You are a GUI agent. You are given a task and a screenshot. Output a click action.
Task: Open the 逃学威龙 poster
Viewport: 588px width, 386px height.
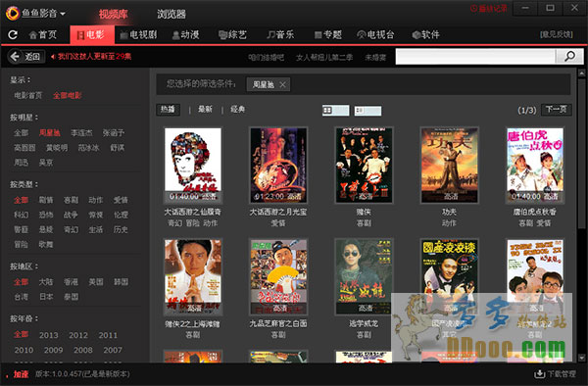(x=364, y=277)
